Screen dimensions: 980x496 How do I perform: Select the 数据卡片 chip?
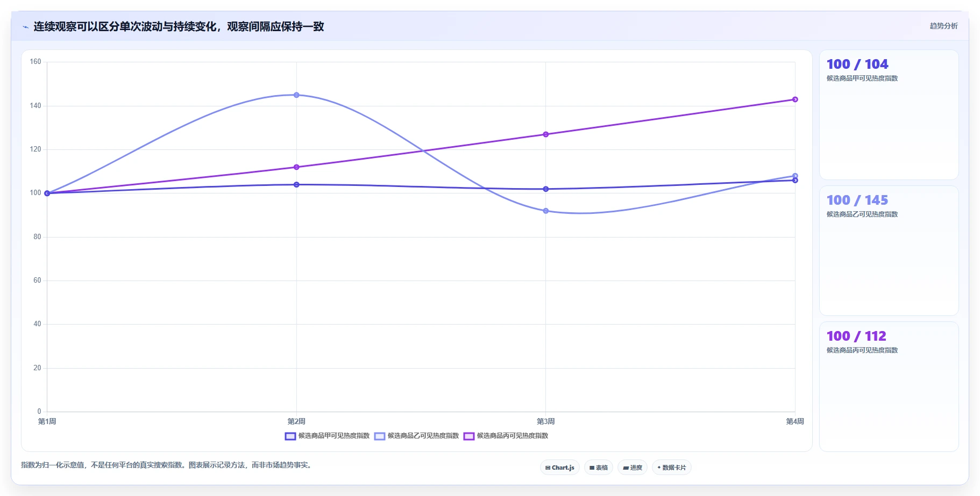(x=672, y=468)
